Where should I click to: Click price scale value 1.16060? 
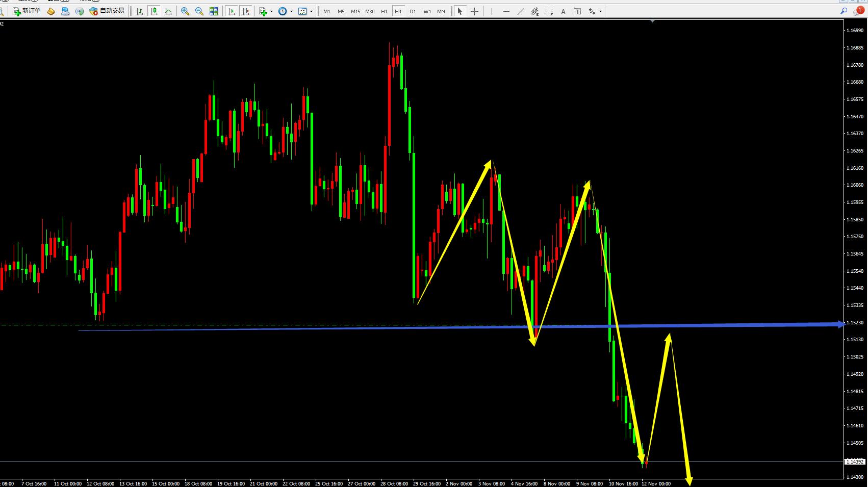click(855, 185)
